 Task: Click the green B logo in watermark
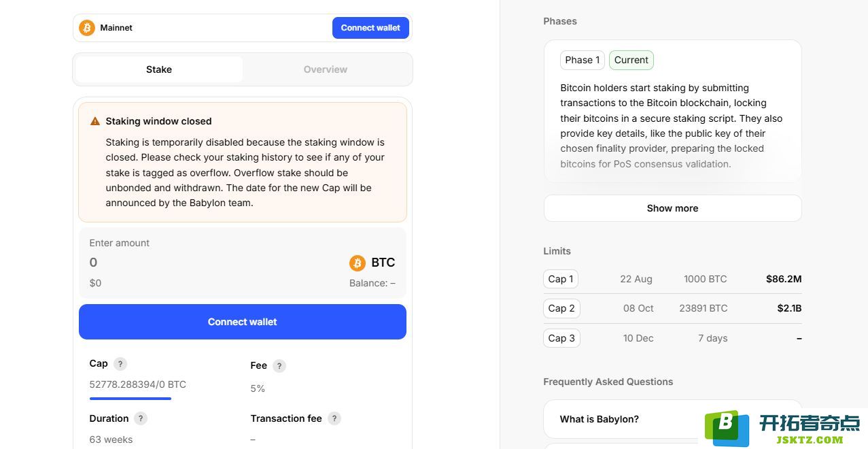click(x=727, y=427)
